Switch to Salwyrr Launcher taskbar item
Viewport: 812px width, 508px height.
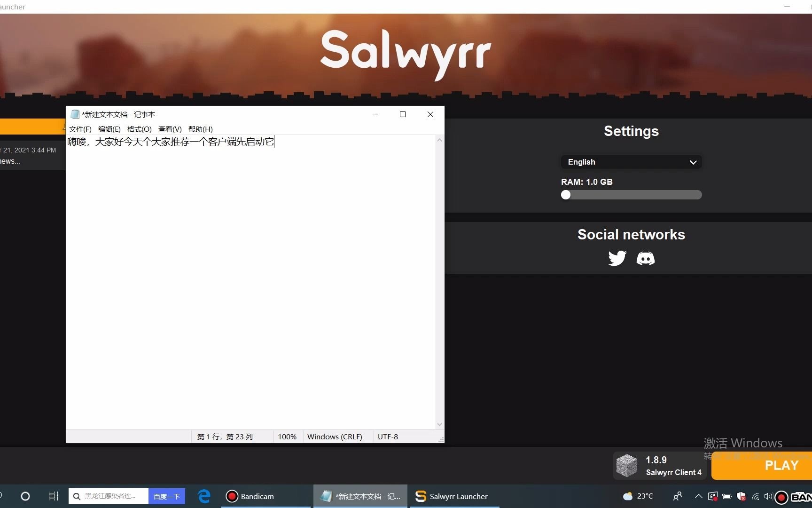[x=454, y=496]
